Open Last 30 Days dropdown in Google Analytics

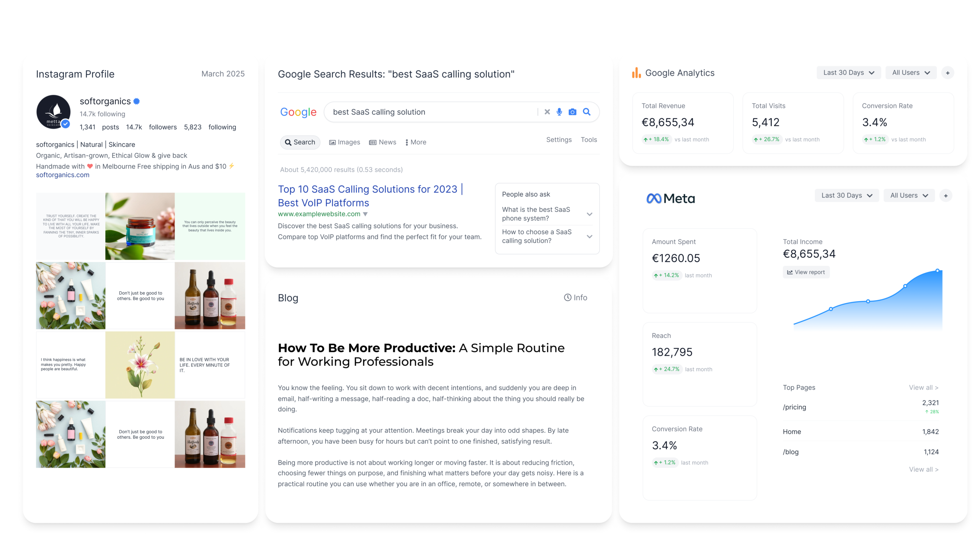(848, 73)
